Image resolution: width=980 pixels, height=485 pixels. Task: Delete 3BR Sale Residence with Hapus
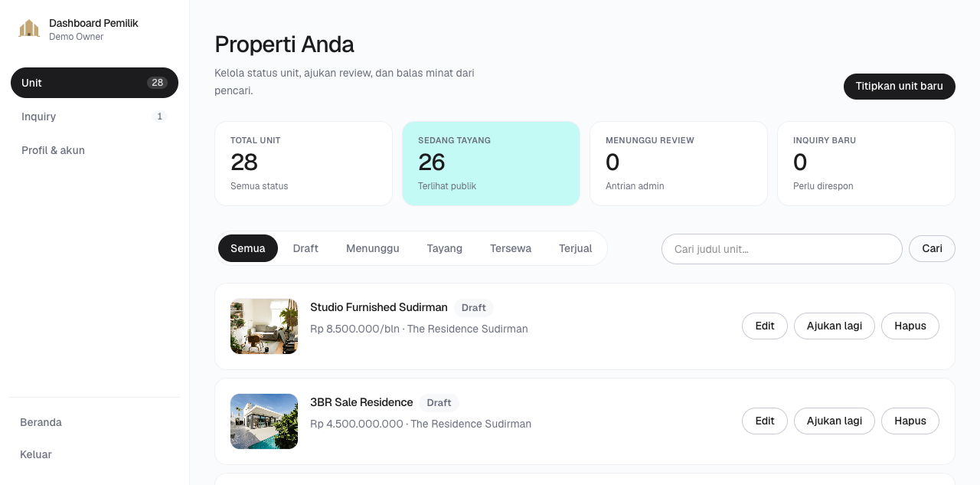coord(910,421)
